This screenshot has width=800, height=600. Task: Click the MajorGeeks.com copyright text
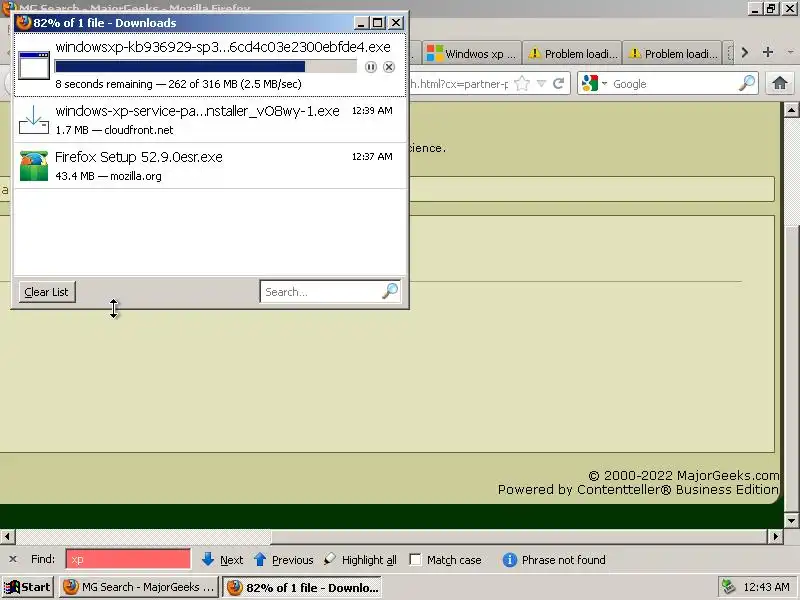[684, 476]
